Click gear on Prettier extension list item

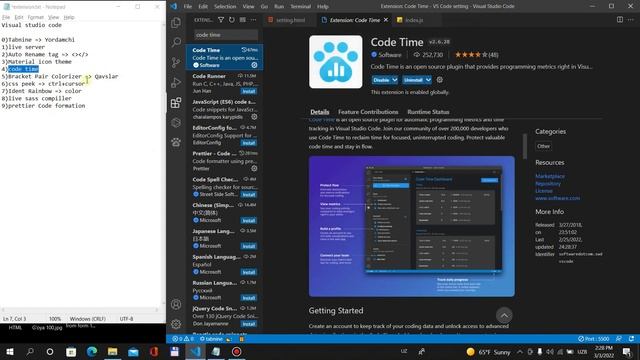(254, 168)
